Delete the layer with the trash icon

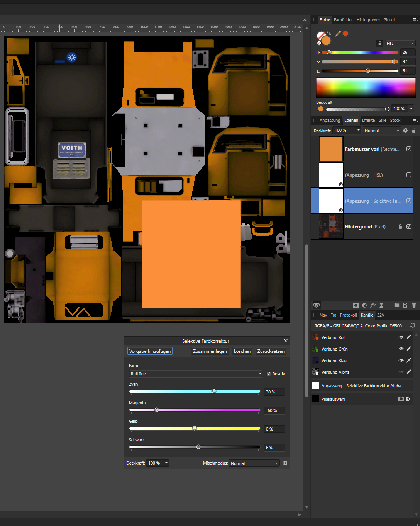(x=414, y=305)
